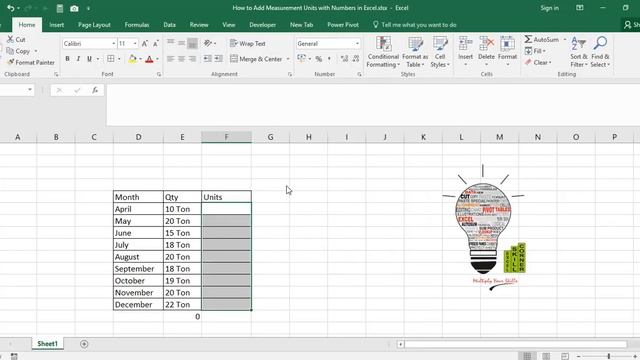Click the camera icon in quick access toolbar
This screenshot has width=640, height=360.
[x=74, y=8]
